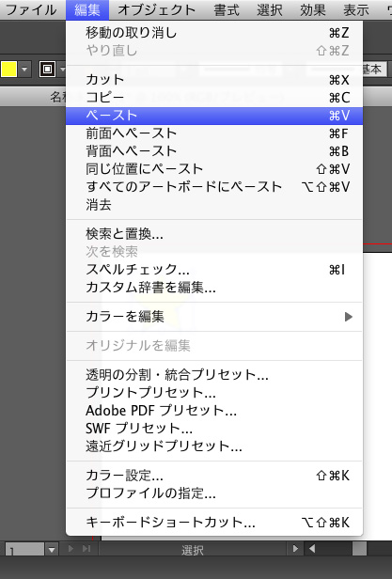
Task: Open the 選択 menu
Action: pos(270,10)
